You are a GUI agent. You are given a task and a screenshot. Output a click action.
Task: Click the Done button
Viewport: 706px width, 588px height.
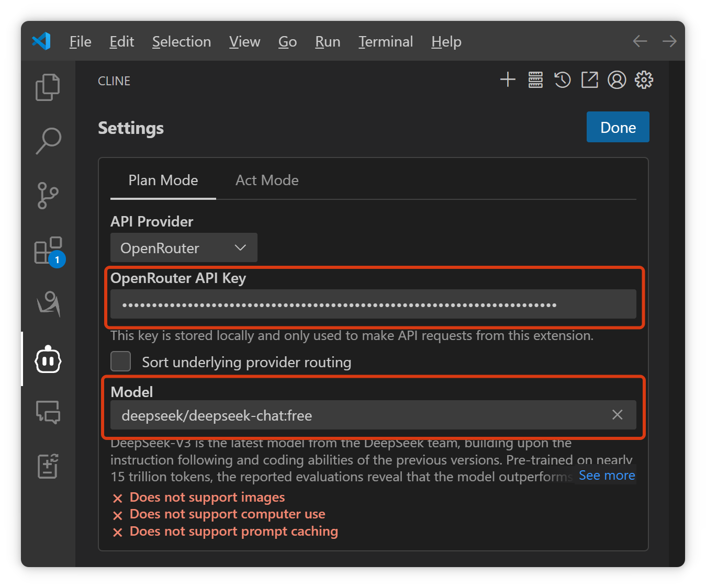[x=618, y=127]
